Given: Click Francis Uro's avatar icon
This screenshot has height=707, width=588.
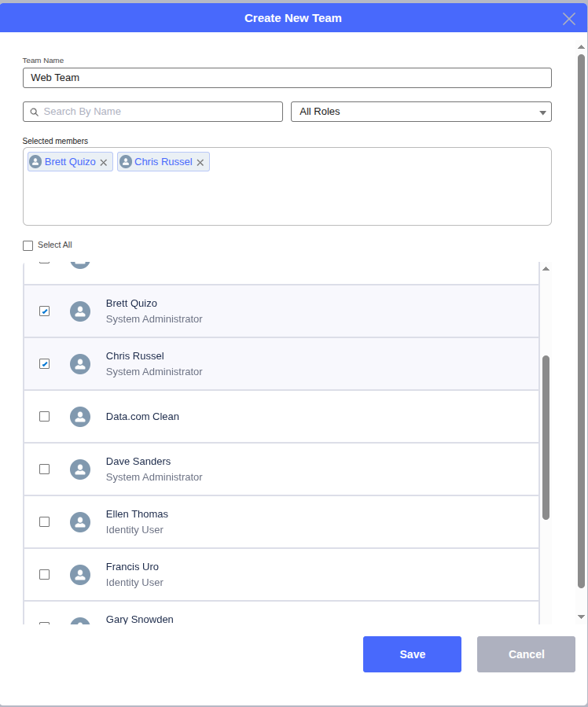Looking at the screenshot, I should point(80,575).
